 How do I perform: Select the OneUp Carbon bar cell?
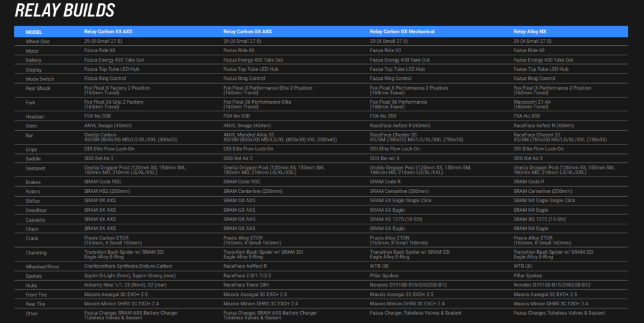point(131,137)
